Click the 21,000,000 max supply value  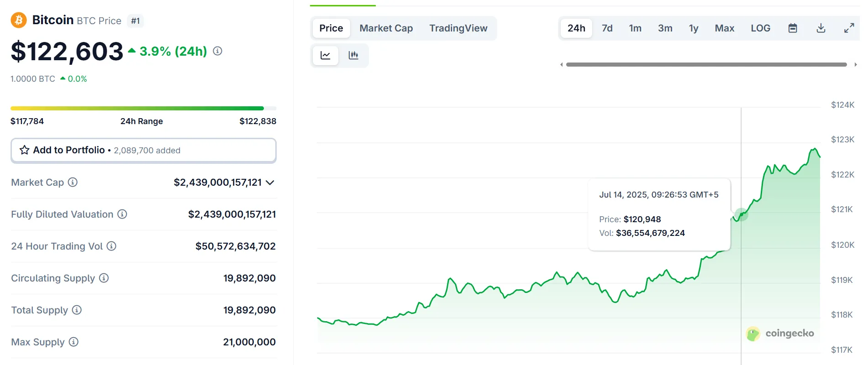click(x=249, y=342)
